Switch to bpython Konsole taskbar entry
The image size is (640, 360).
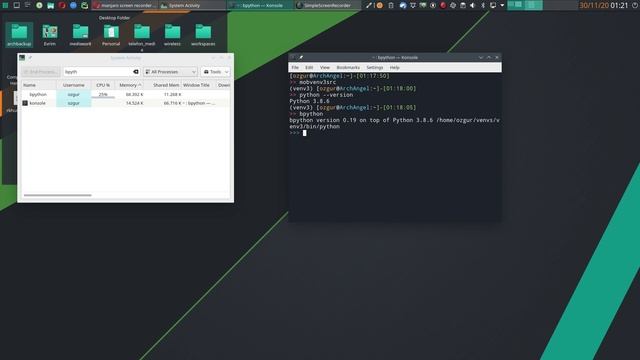click(x=260, y=5)
